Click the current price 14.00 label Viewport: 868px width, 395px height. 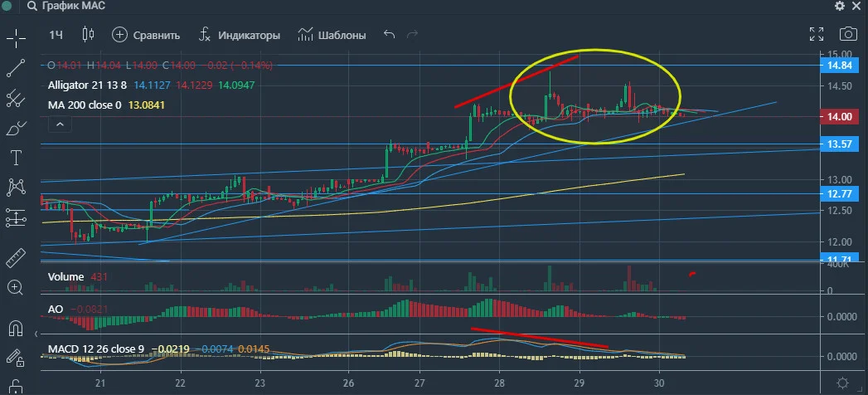click(839, 116)
